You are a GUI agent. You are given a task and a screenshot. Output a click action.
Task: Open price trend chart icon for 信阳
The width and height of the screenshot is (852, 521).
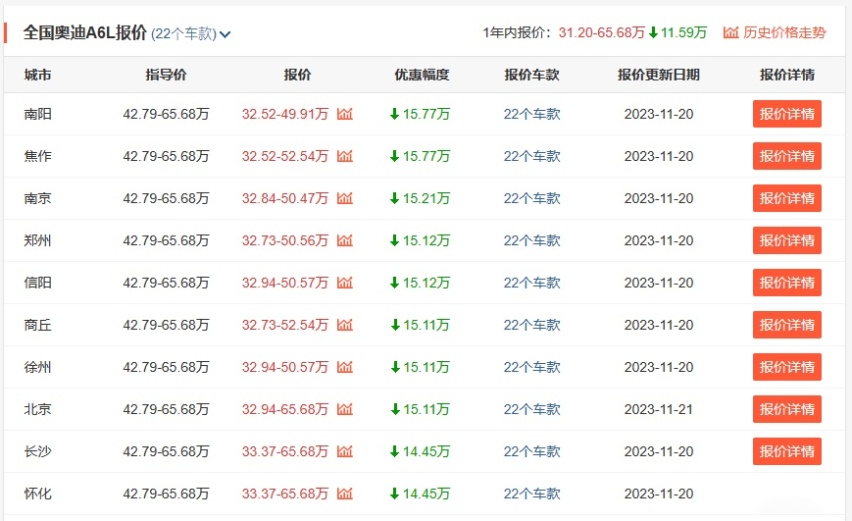(344, 283)
